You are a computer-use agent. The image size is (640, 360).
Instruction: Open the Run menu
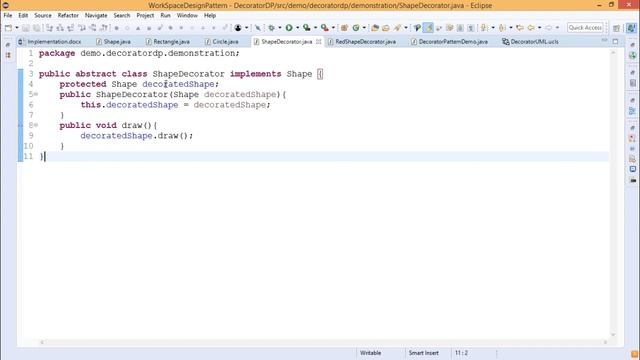[165, 15]
